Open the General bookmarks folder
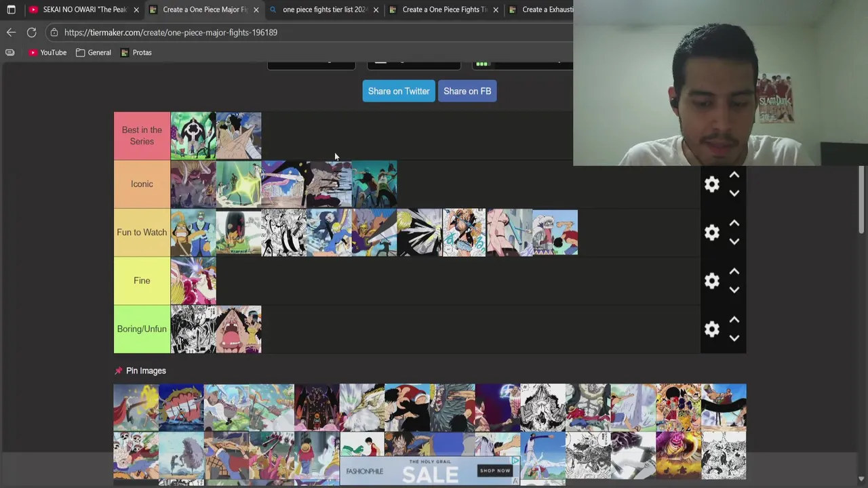 coord(94,52)
